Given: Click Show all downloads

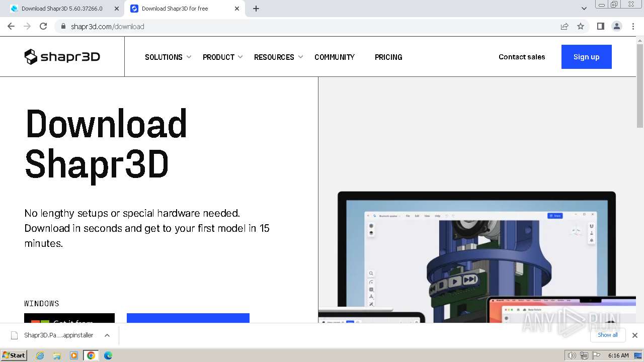Looking at the screenshot, I should [608, 335].
